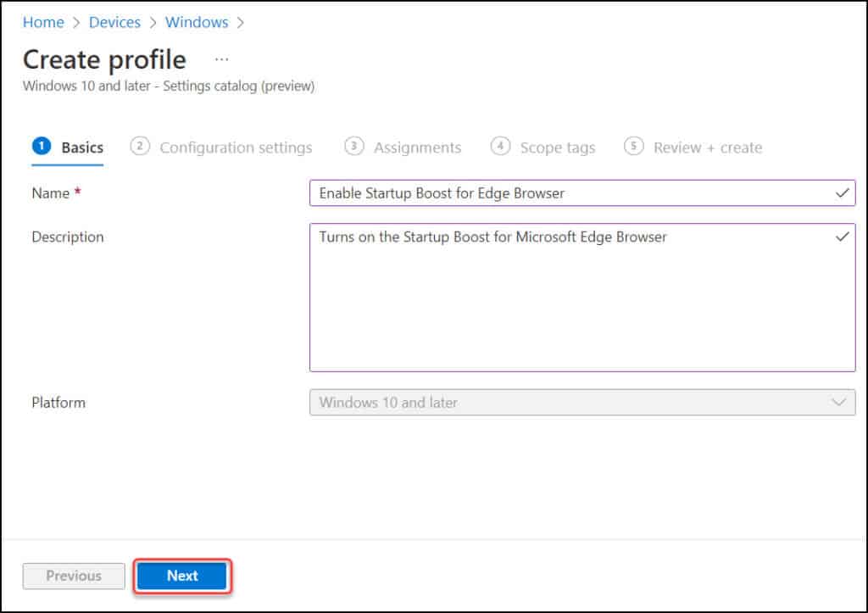This screenshot has height=613, width=868.
Task: Open the ellipsis menu beside Create profile
Action: [221, 59]
